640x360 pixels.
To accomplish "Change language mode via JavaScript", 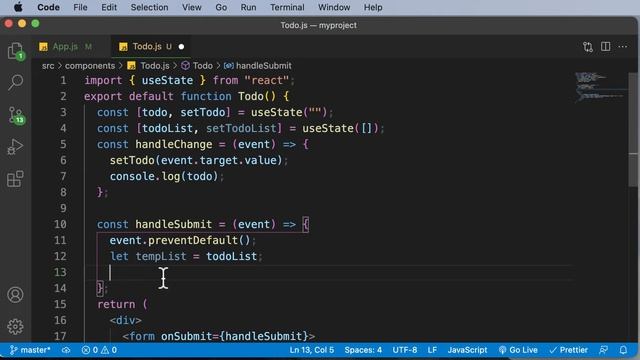I will pos(467,350).
